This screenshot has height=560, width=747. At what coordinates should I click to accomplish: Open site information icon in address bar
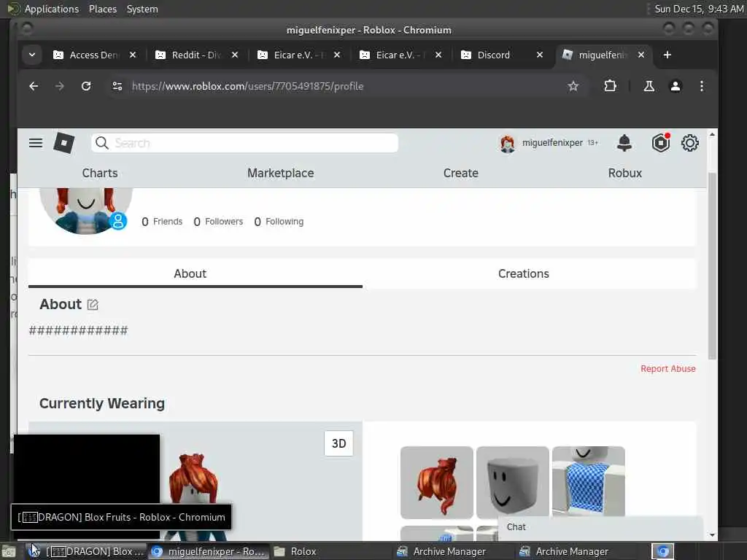[117, 86]
